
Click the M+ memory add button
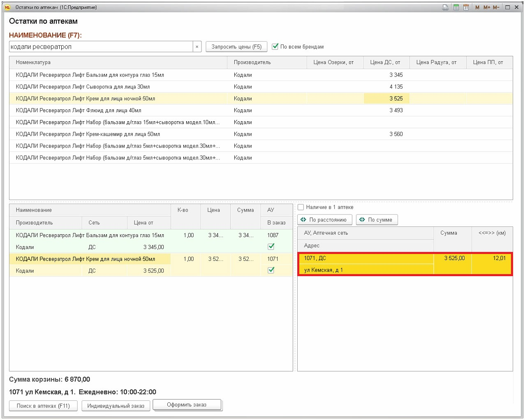tap(486, 7)
